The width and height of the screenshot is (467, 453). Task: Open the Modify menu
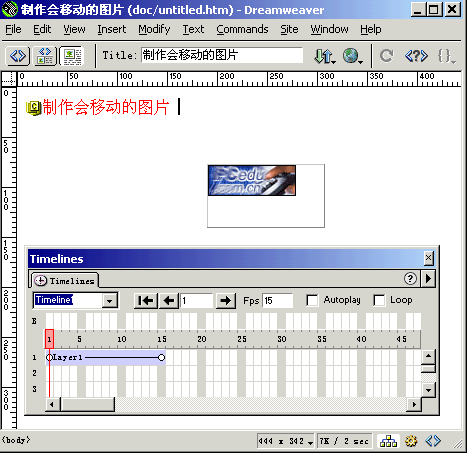154,29
